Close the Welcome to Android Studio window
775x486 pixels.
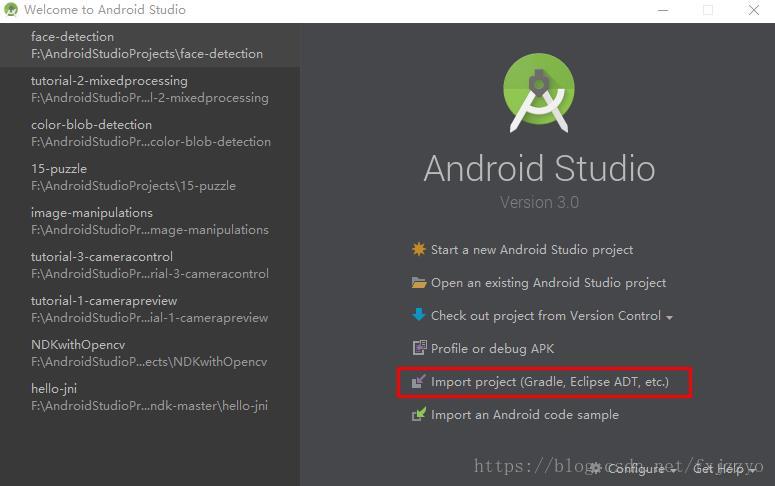click(x=753, y=10)
